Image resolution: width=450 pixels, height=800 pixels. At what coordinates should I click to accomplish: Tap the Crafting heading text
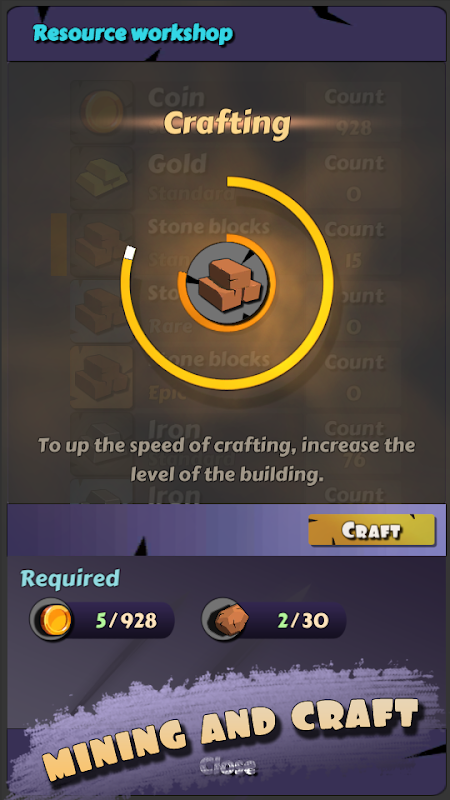pyautogui.click(x=227, y=124)
